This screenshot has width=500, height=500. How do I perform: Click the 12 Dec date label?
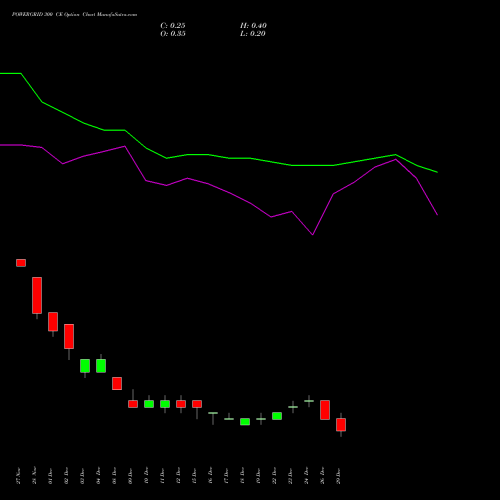(179, 476)
